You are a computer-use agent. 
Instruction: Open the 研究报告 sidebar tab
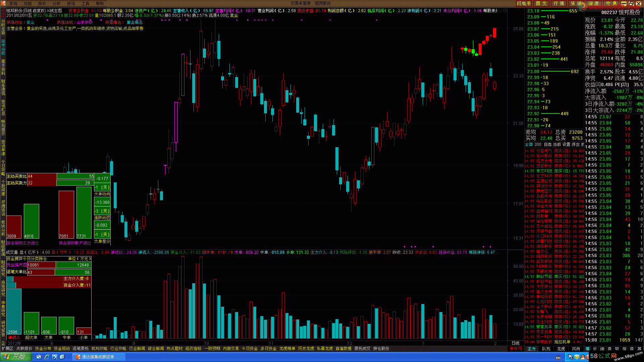[x=3, y=328]
